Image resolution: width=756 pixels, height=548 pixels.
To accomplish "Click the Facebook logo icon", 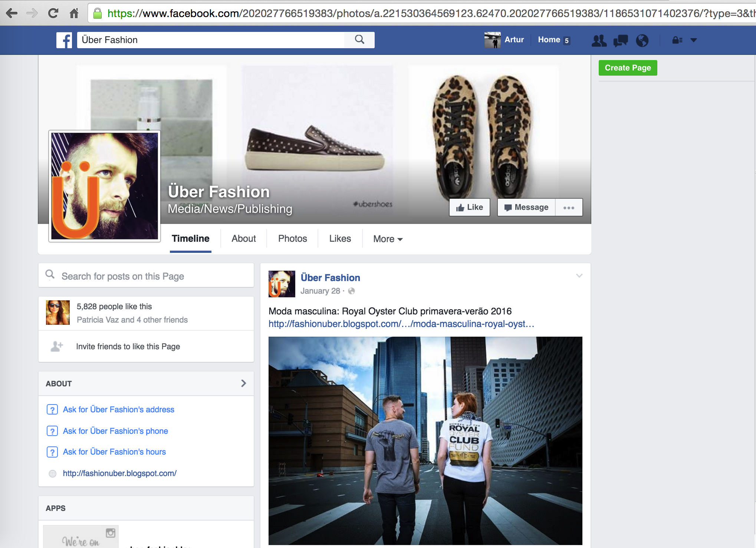I will click(64, 40).
